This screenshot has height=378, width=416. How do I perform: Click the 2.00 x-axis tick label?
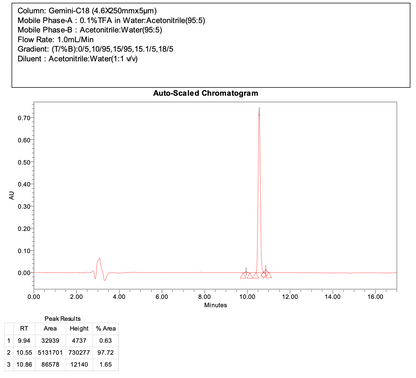pyautogui.click(x=76, y=297)
